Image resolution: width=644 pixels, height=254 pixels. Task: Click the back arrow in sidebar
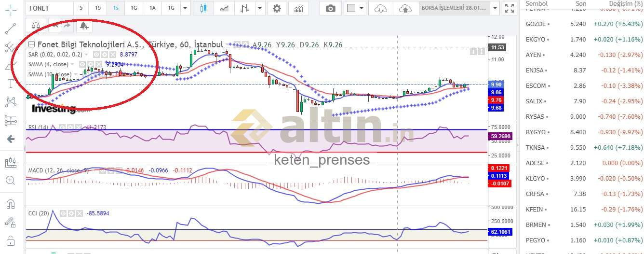[10, 139]
